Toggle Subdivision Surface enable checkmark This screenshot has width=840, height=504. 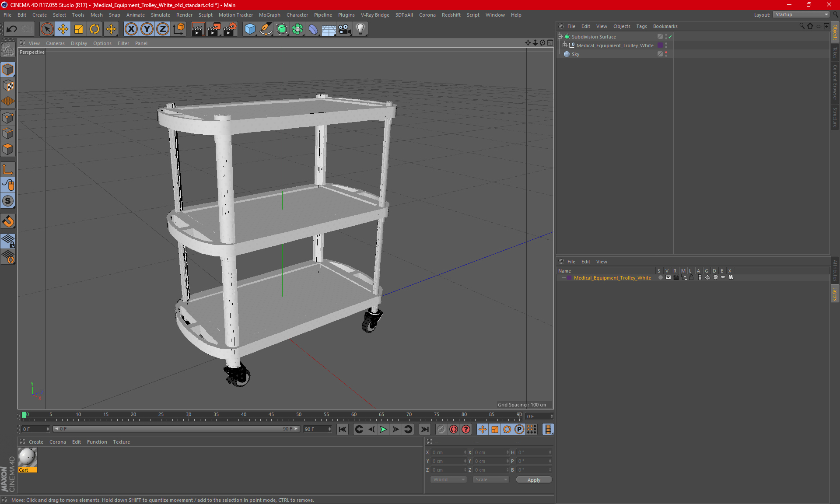point(670,37)
